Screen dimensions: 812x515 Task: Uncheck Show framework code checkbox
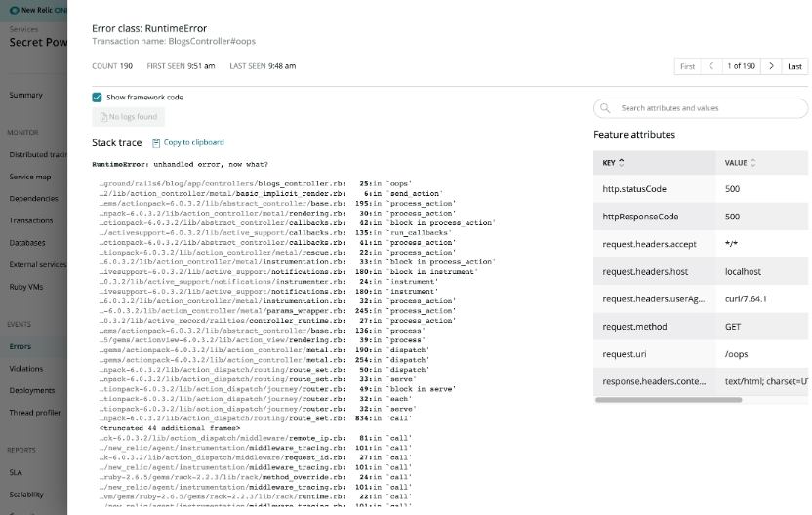coord(97,98)
